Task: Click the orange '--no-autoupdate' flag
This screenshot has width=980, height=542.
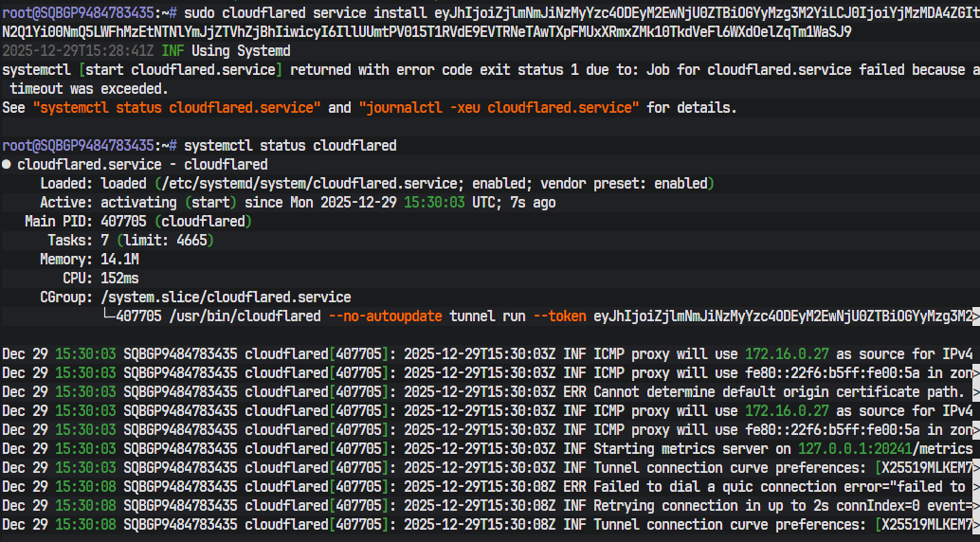Action: point(385,316)
